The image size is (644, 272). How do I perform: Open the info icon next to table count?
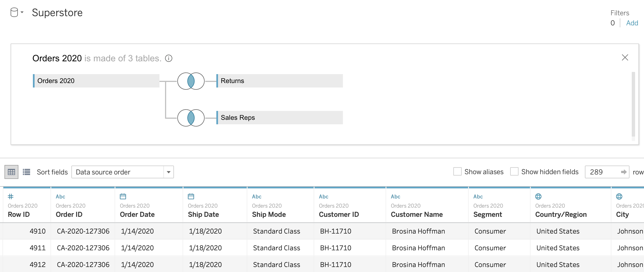169,58
